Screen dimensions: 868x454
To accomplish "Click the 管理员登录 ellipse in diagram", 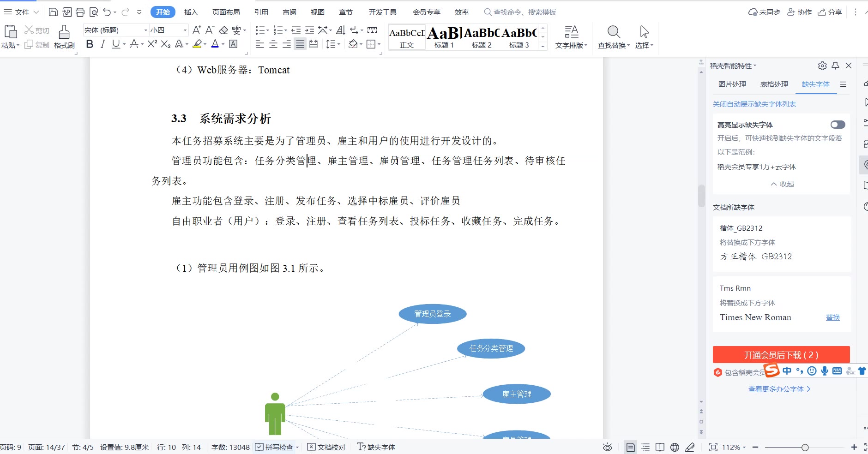I will (433, 314).
